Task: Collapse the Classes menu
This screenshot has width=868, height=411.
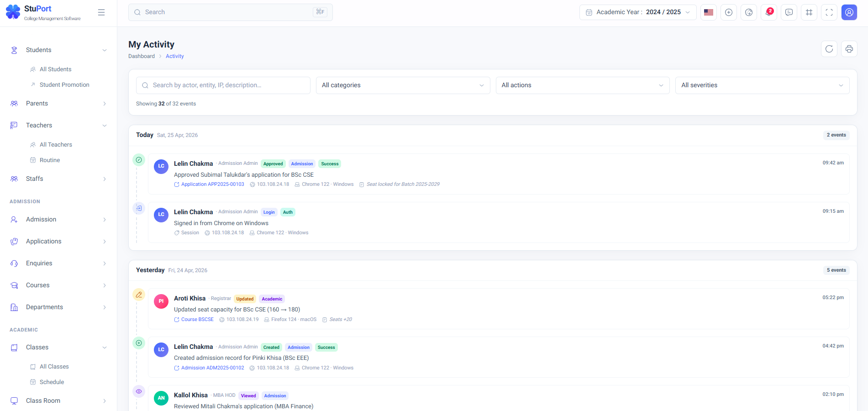Action: (105, 348)
